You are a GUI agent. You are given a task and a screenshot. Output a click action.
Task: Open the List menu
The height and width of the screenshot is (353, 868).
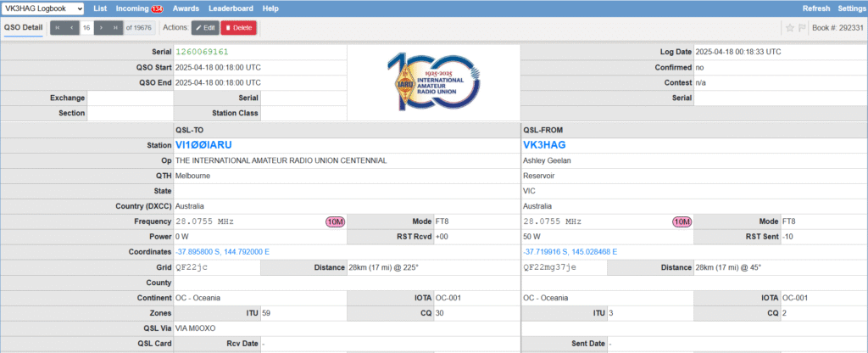[100, 8]
